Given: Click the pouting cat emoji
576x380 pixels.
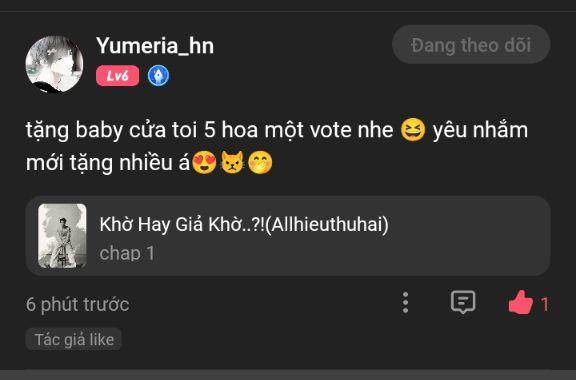Looking at the screenshot, I should [x=232, y=162].
